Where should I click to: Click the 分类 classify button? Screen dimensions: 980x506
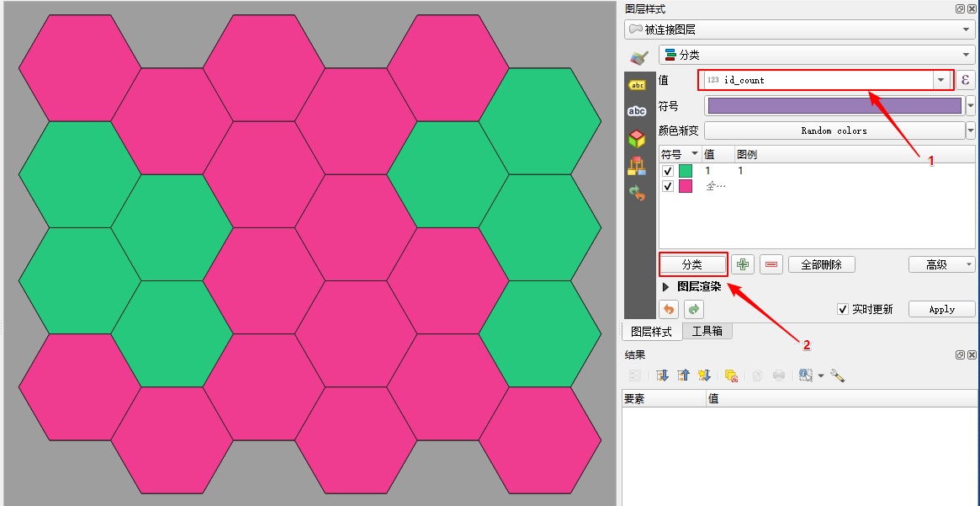(692, 264)
